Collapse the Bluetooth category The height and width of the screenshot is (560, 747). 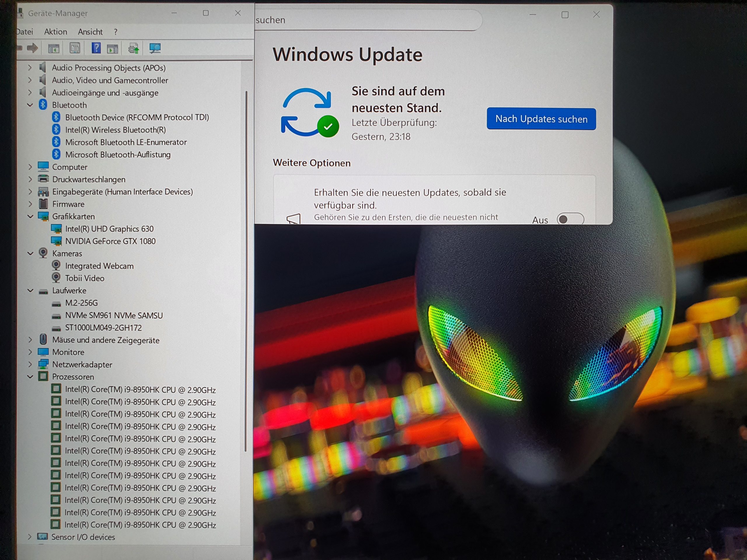[x=30, y=105]
